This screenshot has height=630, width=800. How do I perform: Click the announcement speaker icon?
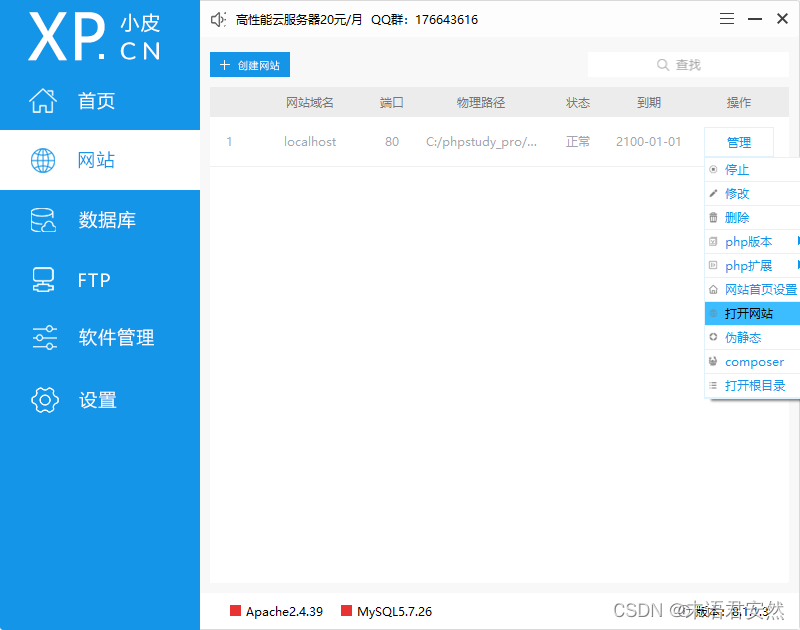click(x=218, y=18)
